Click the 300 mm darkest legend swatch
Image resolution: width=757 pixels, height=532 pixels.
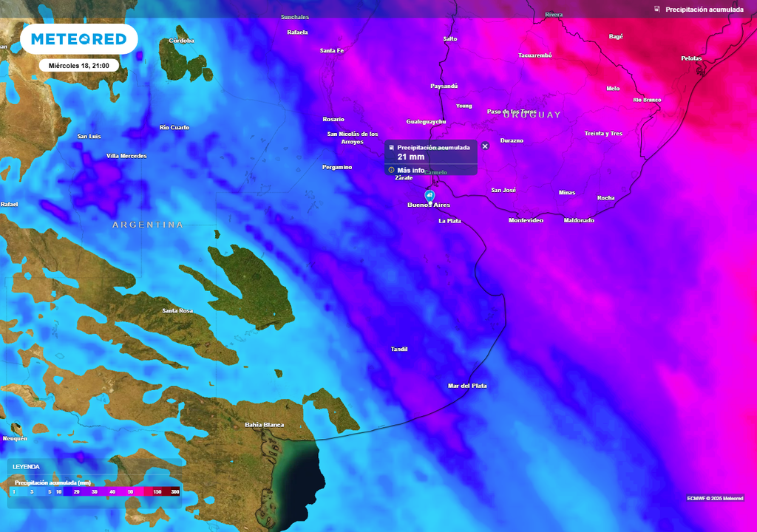point(174,491)
